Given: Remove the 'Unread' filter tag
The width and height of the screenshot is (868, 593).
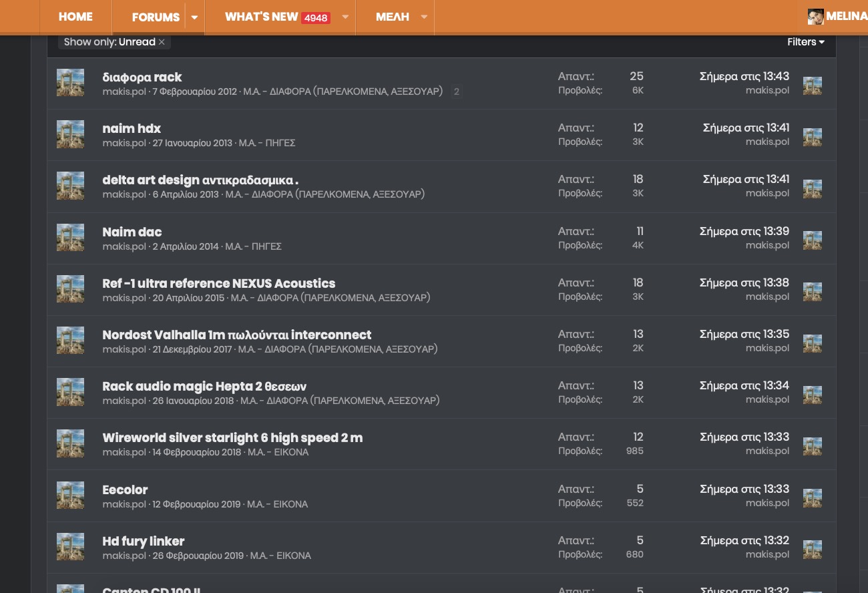Looking at the screenshot, I should (162, 42).
